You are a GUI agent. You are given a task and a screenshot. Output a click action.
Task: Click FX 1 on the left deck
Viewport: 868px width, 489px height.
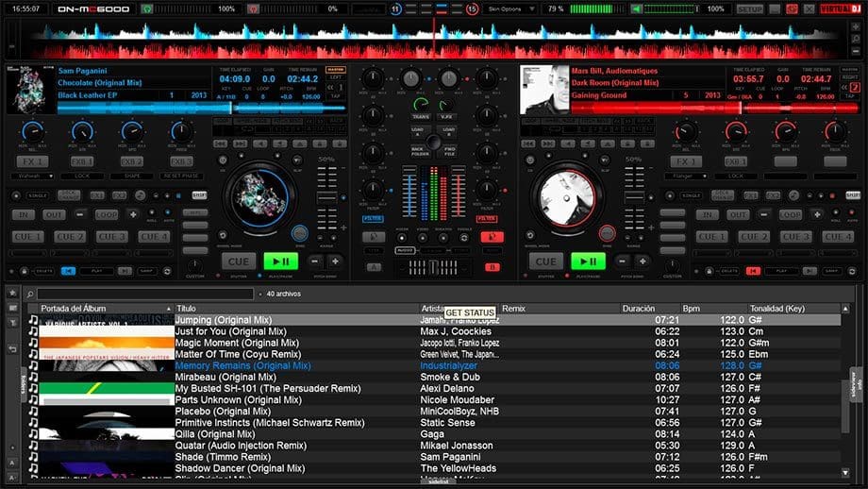(x=33, y=161)
